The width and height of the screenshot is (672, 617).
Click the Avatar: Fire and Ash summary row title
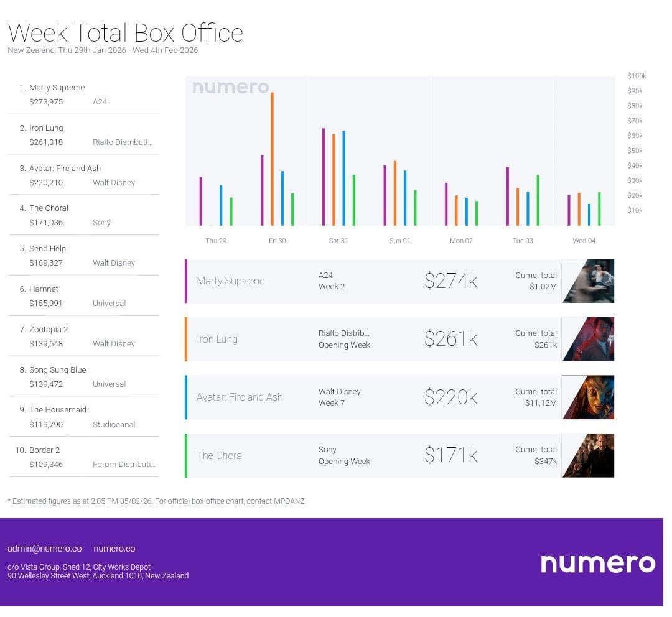[x=240, y=397]
